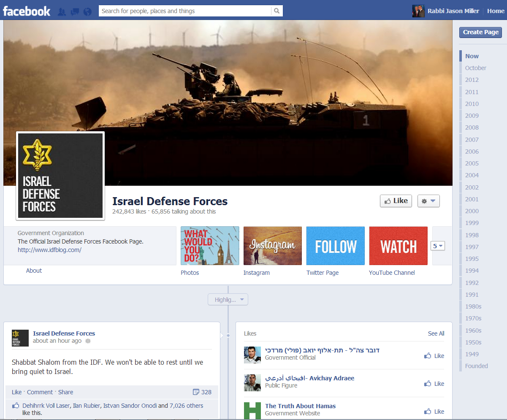Open the page gear dropdown menu
The image size is (507, 420).
[428, 201]
